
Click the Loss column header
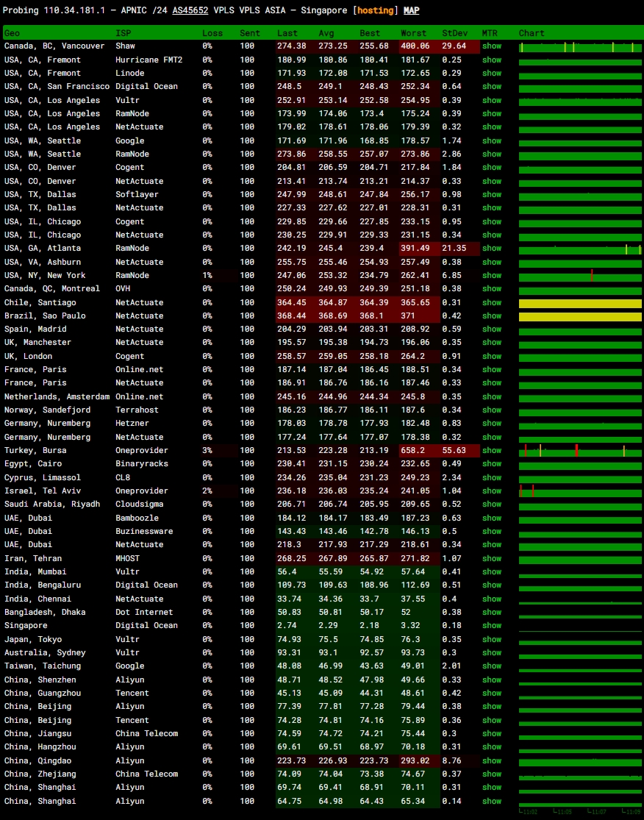pyautogui.click(x=212, y=33)
